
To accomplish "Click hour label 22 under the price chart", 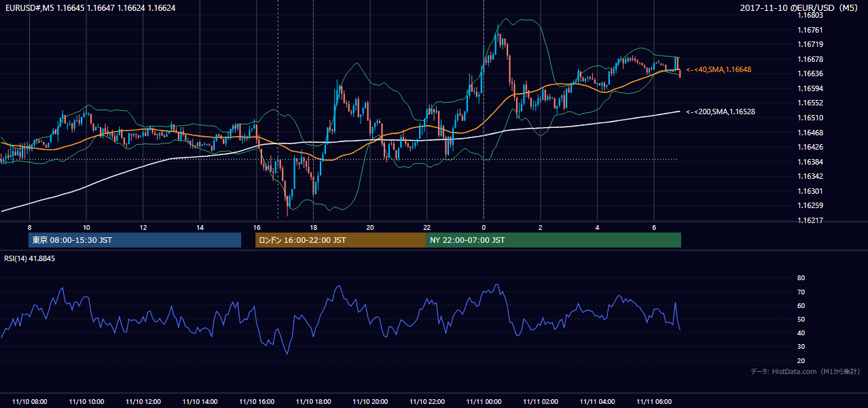I will [x=427, y=227].
